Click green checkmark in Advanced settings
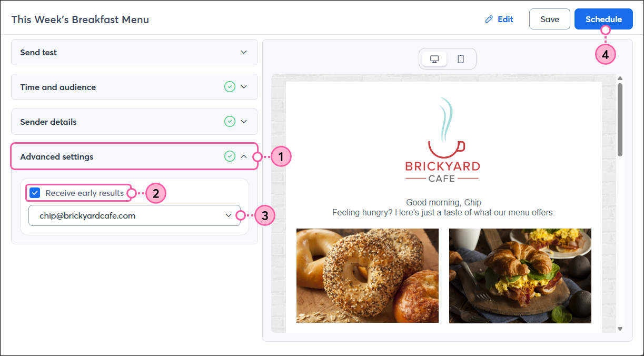This screenshot has width=644, height=356. (x=230, y=156)
